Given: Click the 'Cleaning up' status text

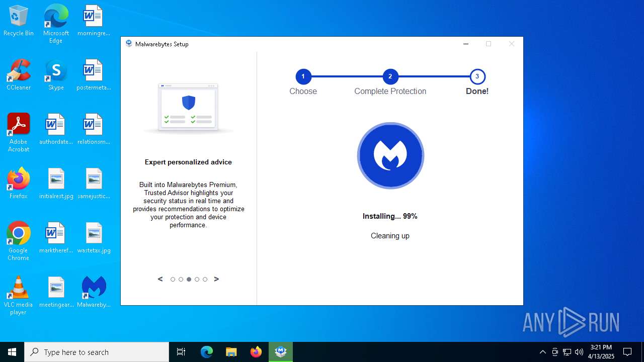Looking at the screenshot, I should click(x=390, y=236).
